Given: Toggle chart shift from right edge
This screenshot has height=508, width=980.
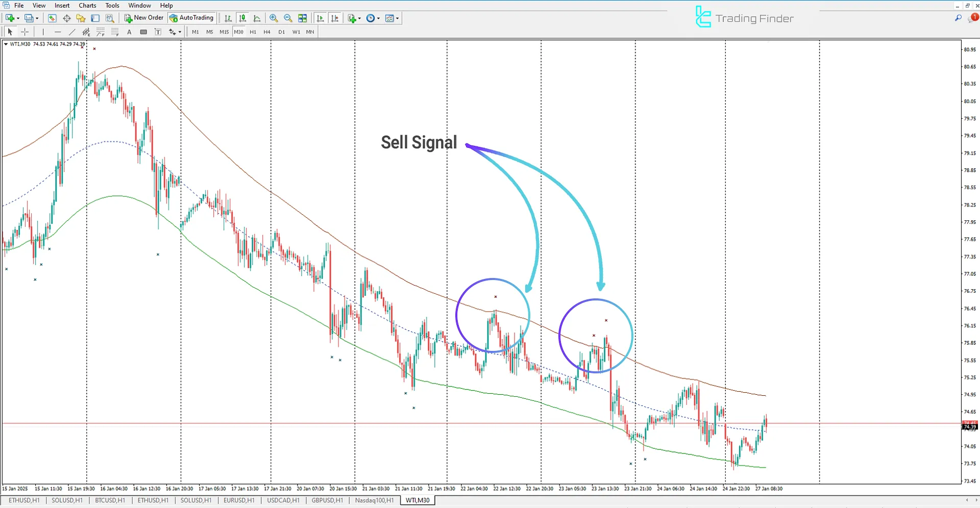Looking at the screenshot, I should pos(335,18).
